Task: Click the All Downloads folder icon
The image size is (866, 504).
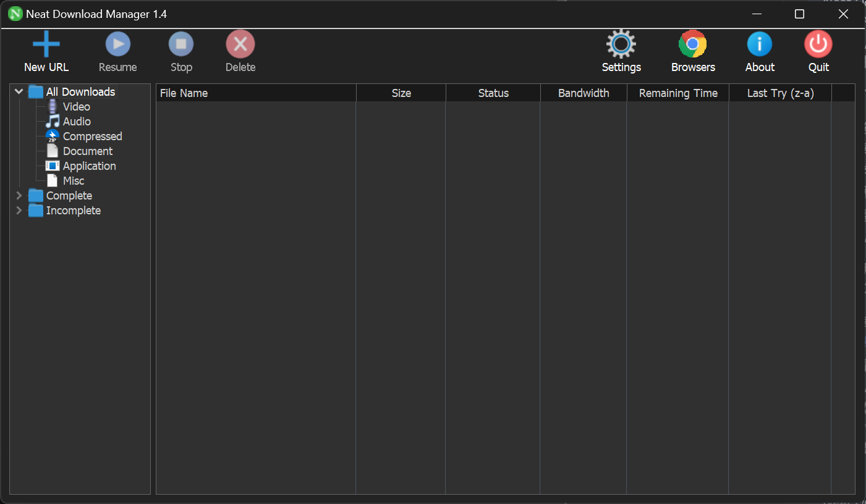Action: coord(36,92)
